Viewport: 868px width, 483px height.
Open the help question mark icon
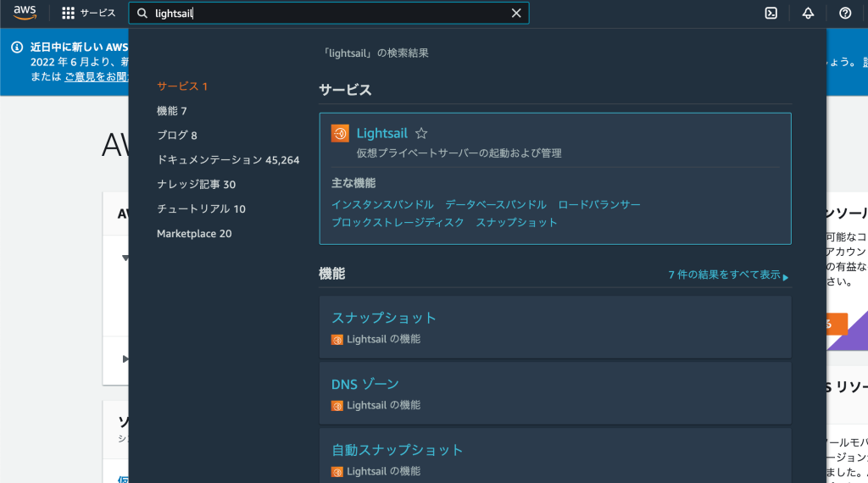pos(845,14)
